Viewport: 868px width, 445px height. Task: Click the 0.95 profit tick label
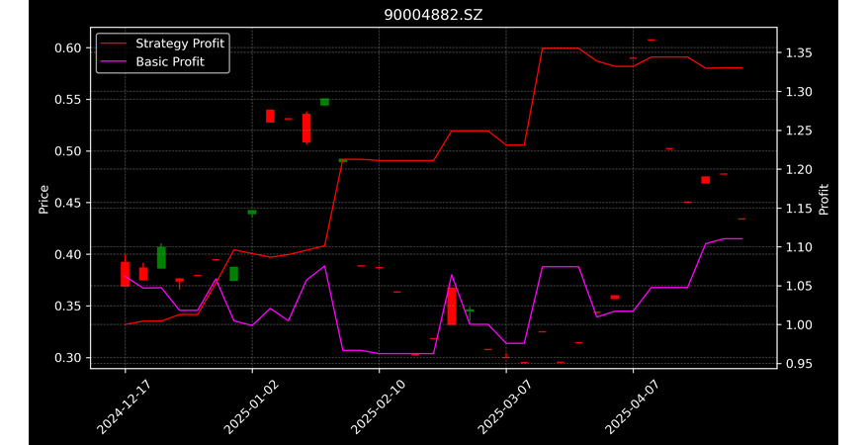point(799,364)
